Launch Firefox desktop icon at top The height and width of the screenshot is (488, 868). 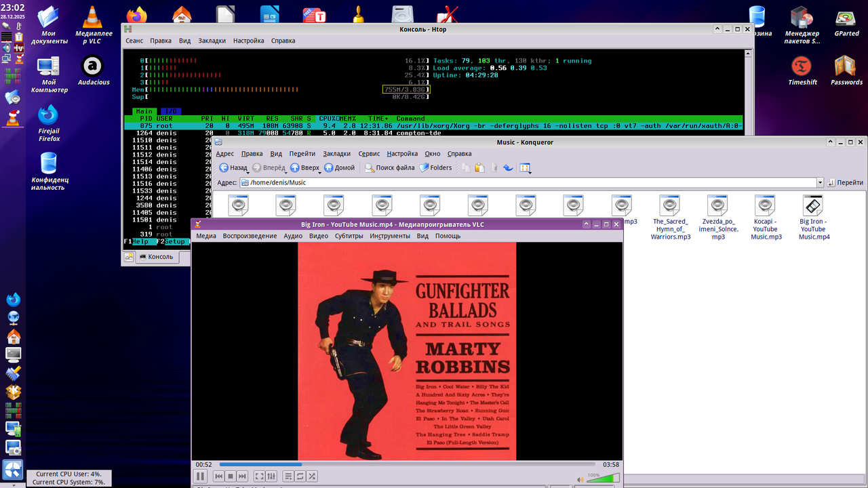point(137,15)
